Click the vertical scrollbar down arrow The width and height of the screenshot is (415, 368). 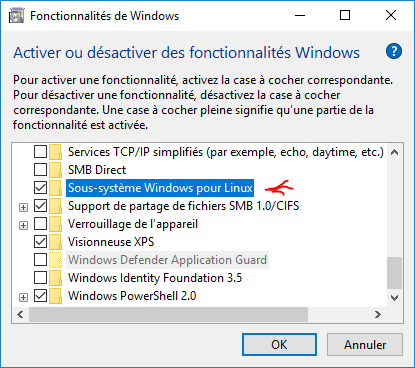395,298
